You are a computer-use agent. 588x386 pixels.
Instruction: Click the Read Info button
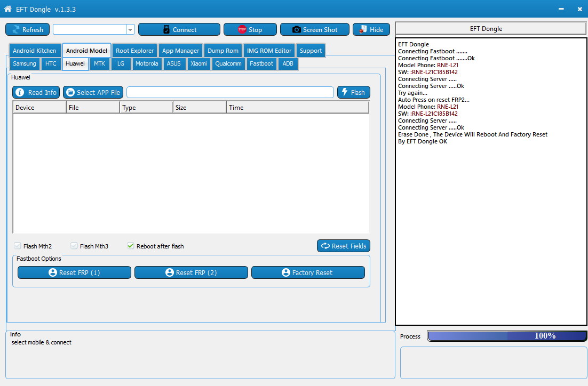[36, 92]
